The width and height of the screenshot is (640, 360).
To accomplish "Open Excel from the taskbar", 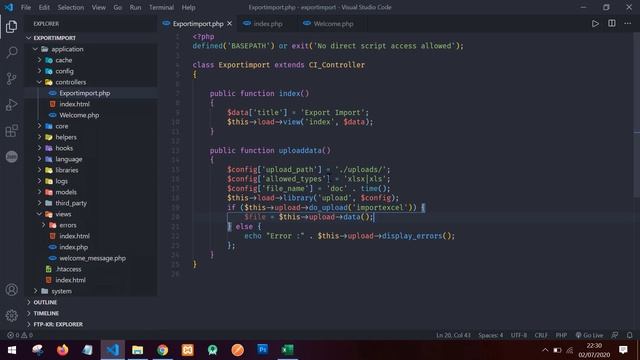I will click(x=287, y=350).
